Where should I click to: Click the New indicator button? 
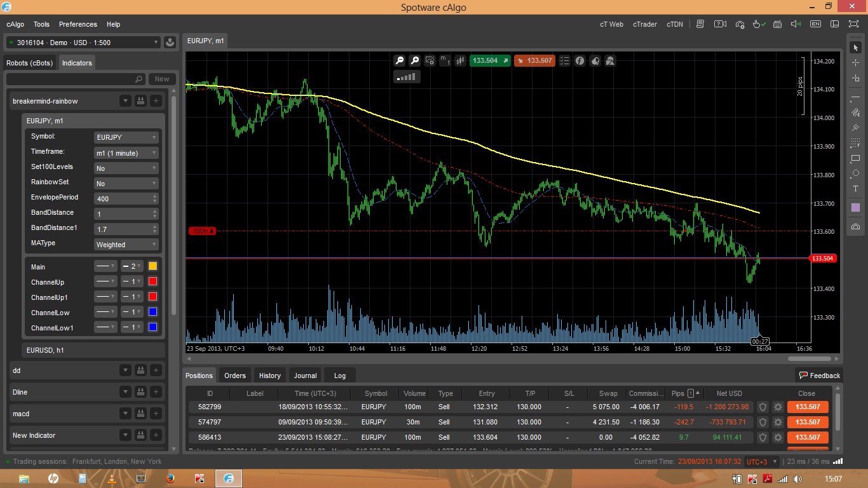[x=162, y=79]
